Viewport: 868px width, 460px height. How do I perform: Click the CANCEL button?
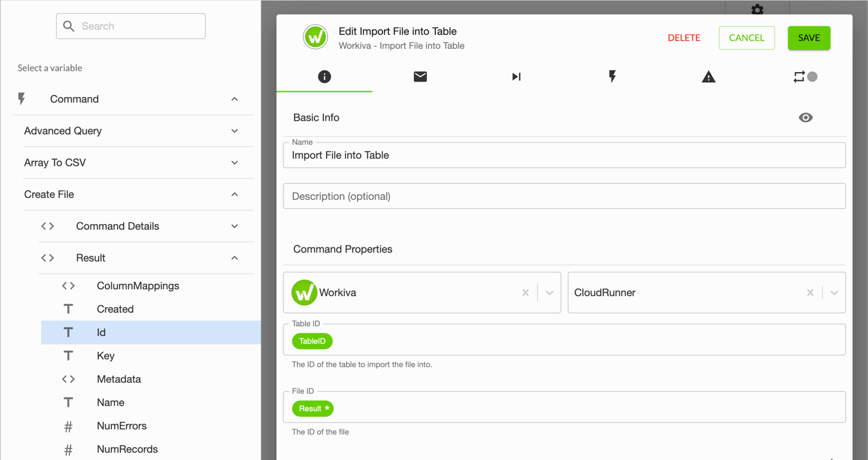(x=746, y=38)
